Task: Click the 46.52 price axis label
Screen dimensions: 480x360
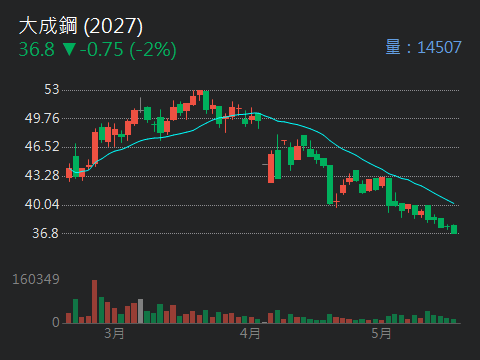Action: (42, 147)
